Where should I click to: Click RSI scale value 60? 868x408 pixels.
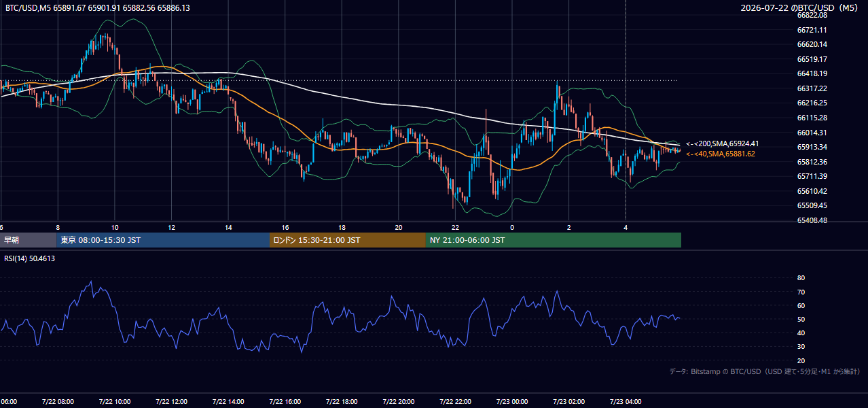801,305
